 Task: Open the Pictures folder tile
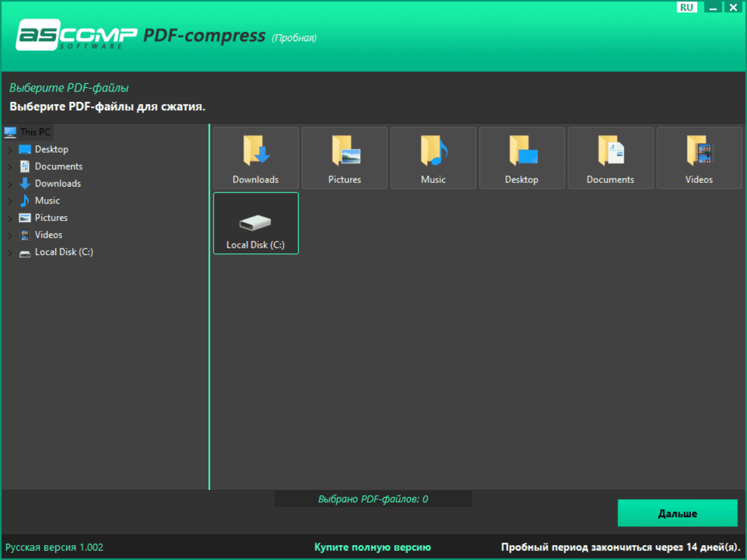tap(345, 158)
